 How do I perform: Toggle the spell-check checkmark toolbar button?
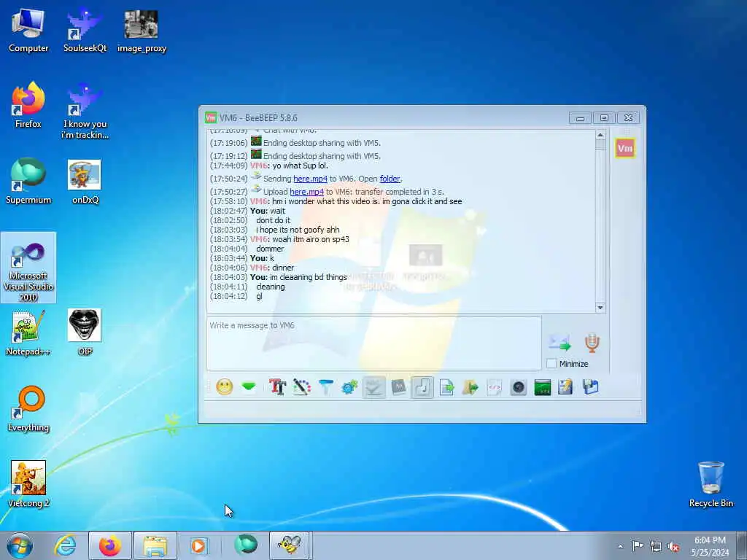click(x=374, y=386)
